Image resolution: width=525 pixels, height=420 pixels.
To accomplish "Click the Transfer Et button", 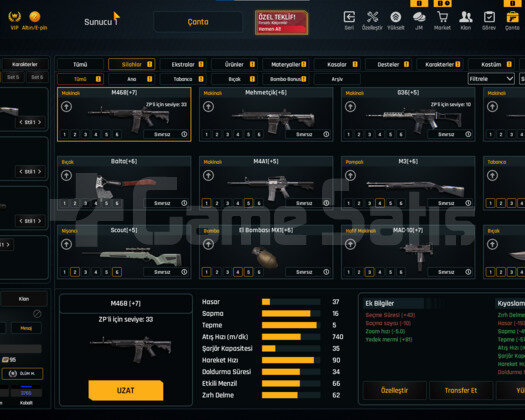I will [x=461, y=390].
